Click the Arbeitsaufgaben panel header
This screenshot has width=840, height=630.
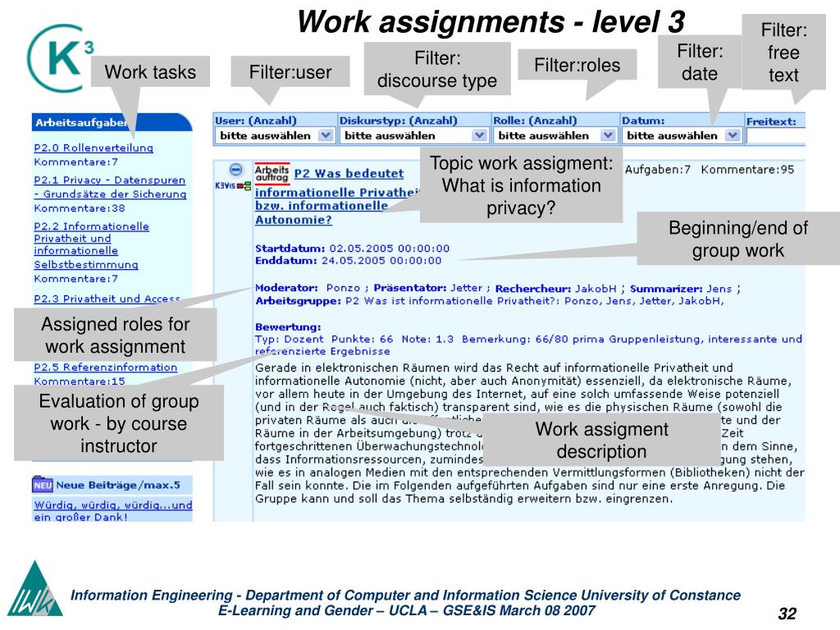coord(112,122)
